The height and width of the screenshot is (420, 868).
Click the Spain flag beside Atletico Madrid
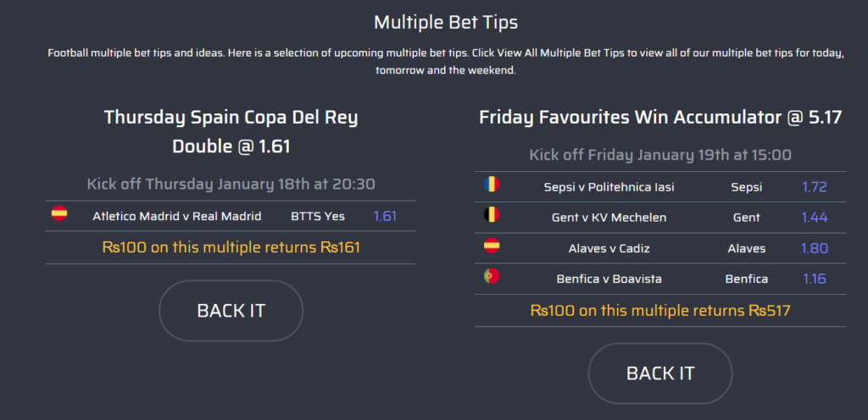(59, 213)
